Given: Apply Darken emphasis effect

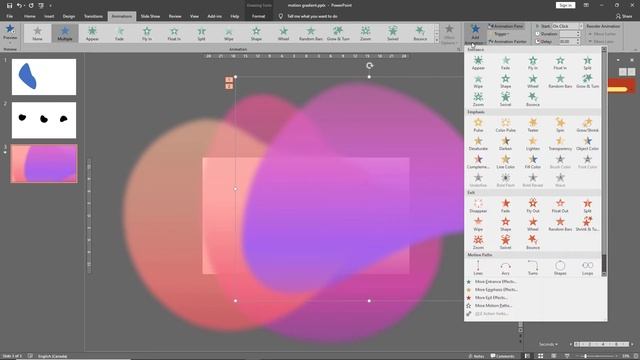Looking at the screenshot, I should [505, 143].
